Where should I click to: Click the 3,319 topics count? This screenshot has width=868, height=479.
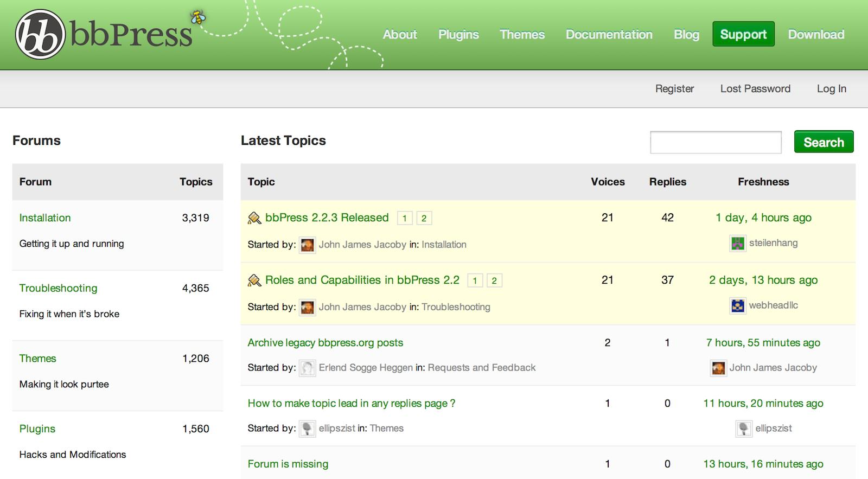[195, 218]
